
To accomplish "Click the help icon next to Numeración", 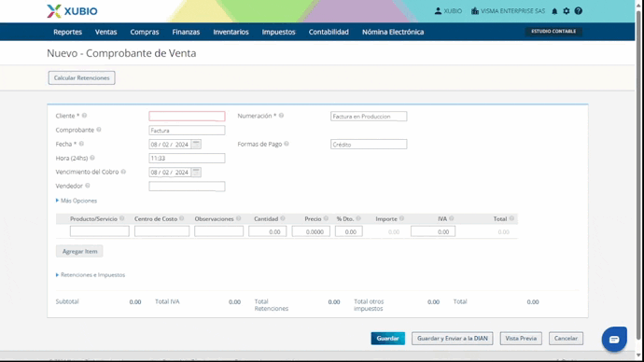I will pyautogui.click(x=281, y=116).
